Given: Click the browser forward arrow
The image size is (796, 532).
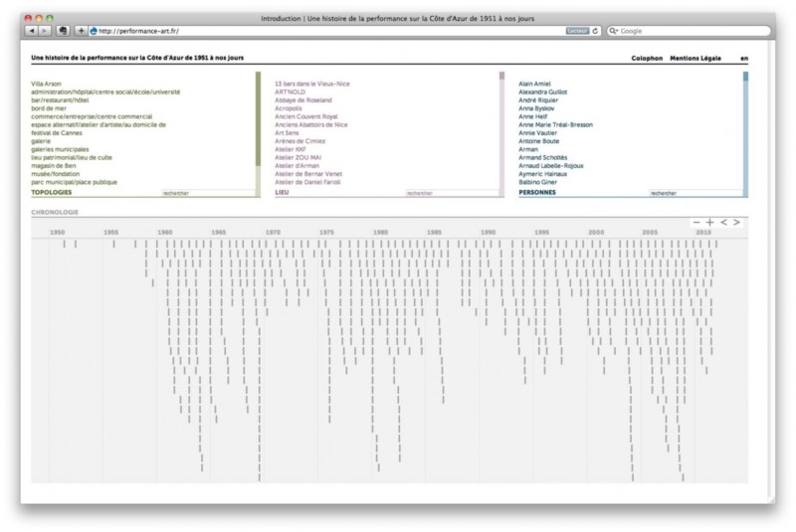Looking at the screenshot, I should tap(45, 31).
